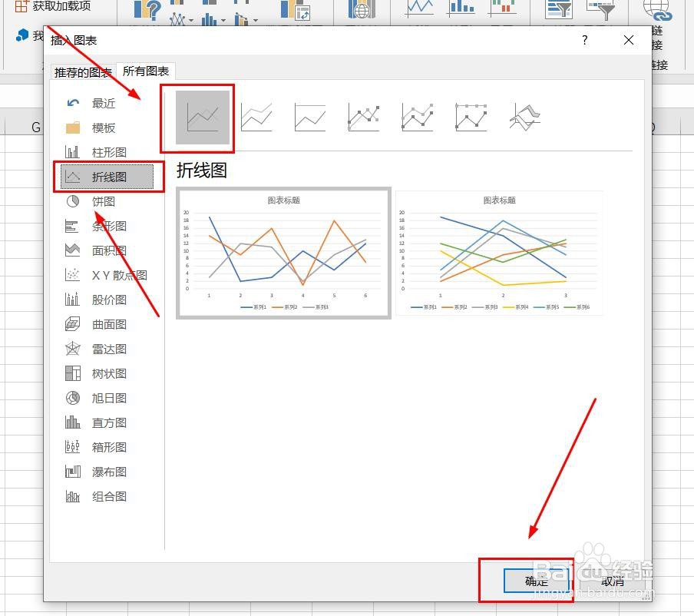Click 获取加载项 in Excel ribbon
Viewport: 694px width, 616px height.
click(53, 6)
